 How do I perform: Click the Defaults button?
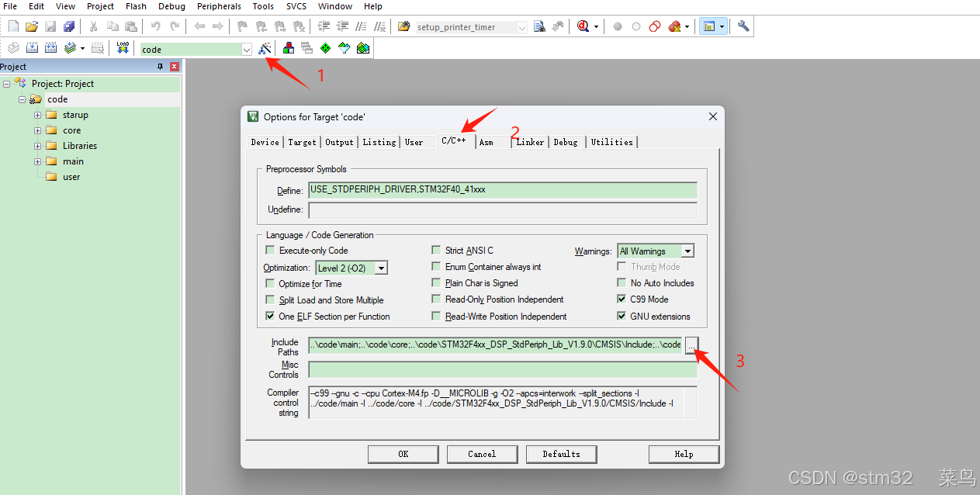click(561, 454)
